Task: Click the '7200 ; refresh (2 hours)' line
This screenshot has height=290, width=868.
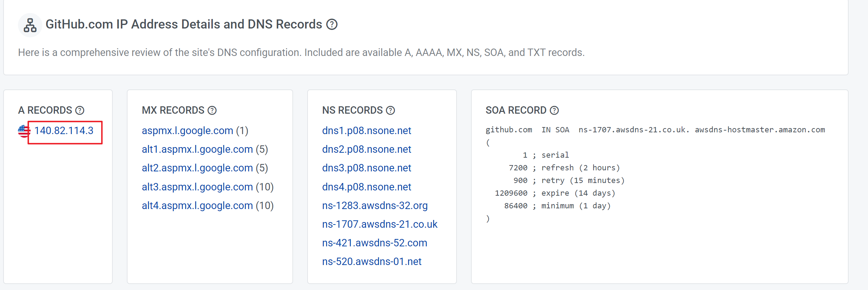Action: 564,168
